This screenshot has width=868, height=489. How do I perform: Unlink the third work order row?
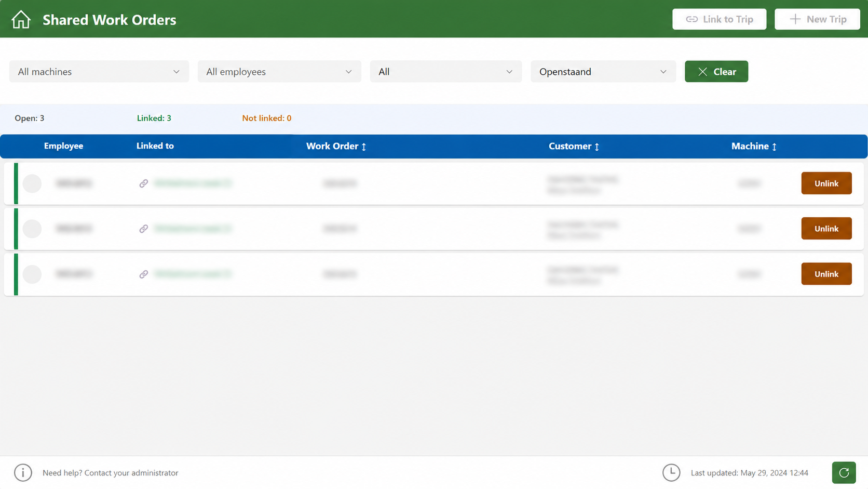(x=826, y=274)
